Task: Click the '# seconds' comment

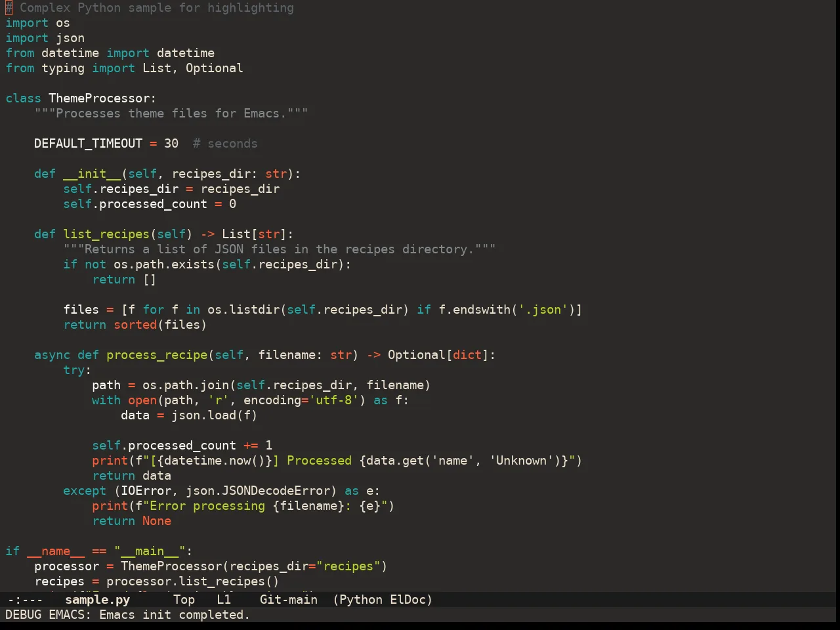Action: (225, 144)
